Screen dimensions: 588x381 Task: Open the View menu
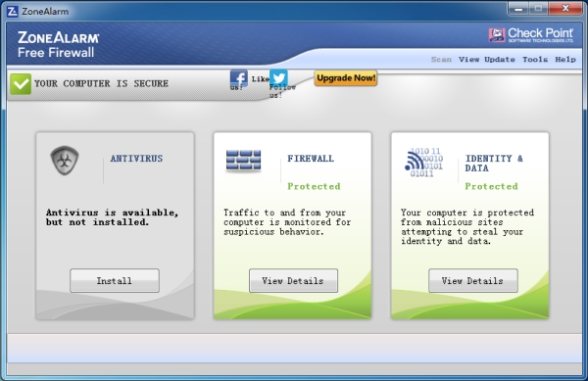tap(468, 59)
